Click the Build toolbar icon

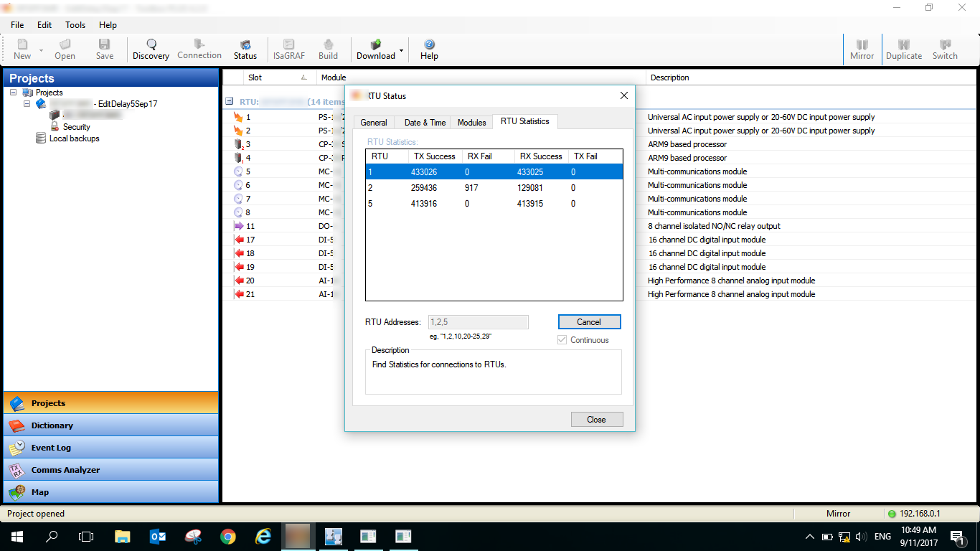click(328, 50)
